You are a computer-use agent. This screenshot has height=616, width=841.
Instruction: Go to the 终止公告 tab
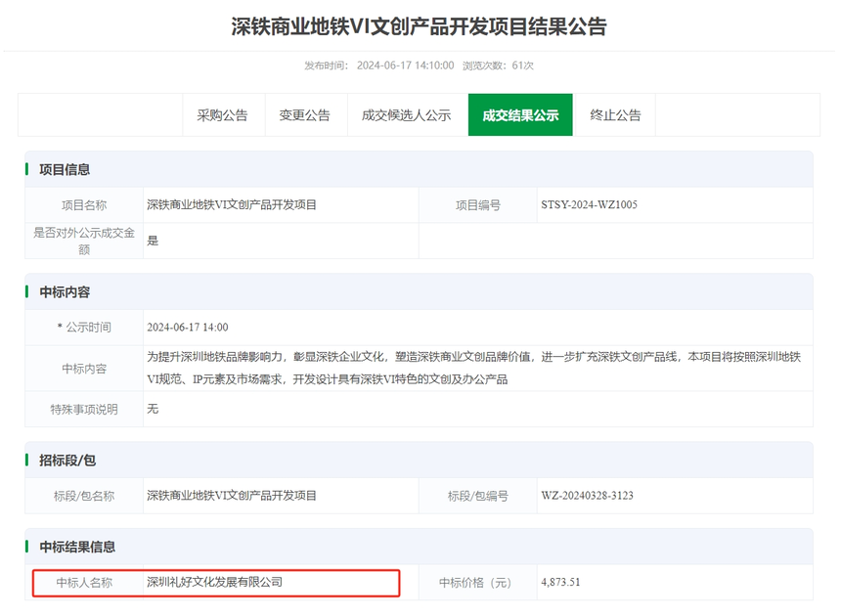[615, 114]
